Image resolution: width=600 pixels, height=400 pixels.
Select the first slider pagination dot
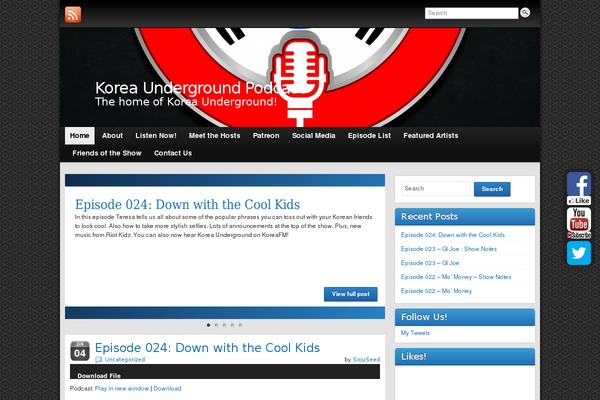pyautogui.click(x=208, y=325)
